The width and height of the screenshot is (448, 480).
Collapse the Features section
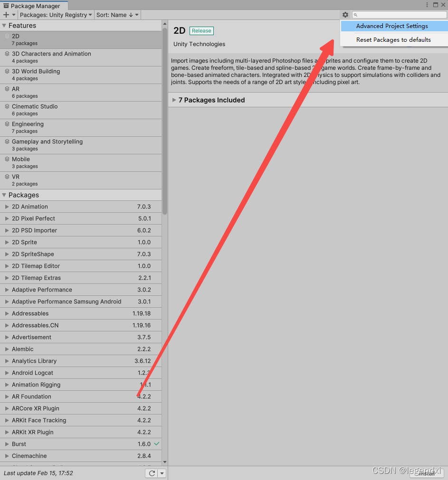click(x=4, y=26)
